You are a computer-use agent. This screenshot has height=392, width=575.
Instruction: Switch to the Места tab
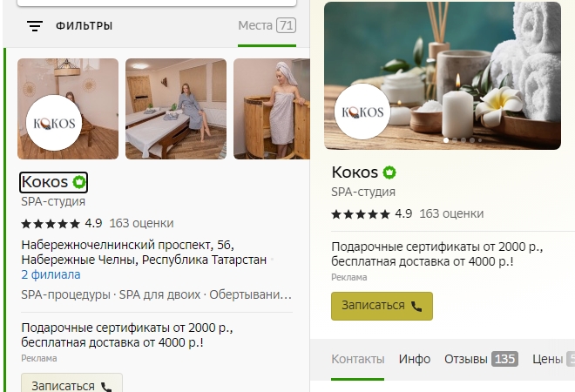(x=267, y=25)
